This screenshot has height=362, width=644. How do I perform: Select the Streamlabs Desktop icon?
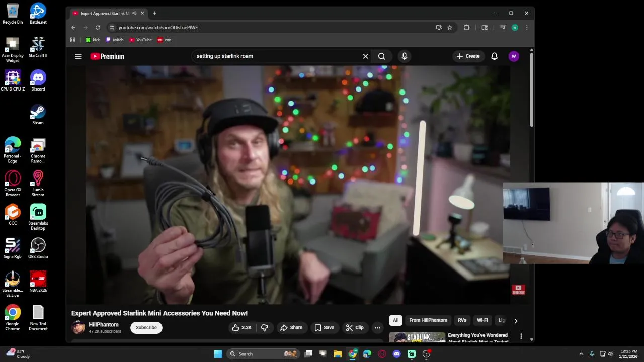point(38,217)
